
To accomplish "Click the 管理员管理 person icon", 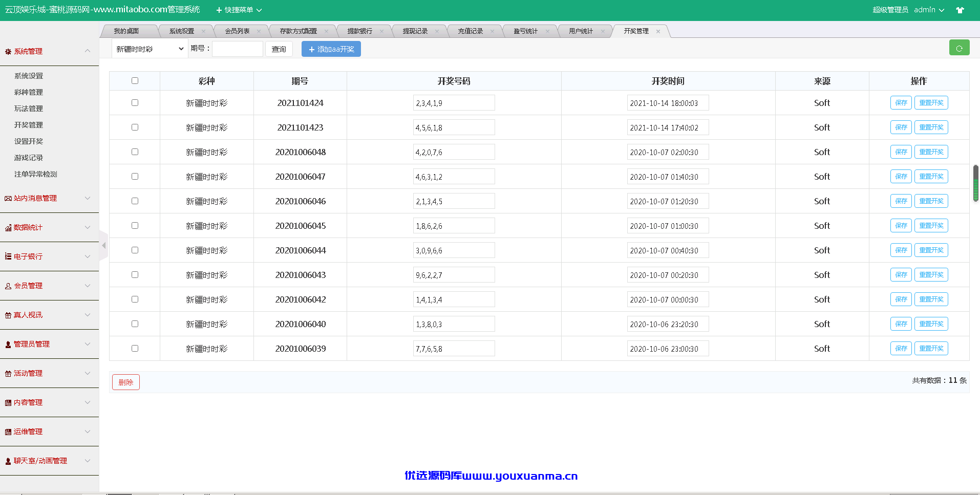I will point(8,345).
